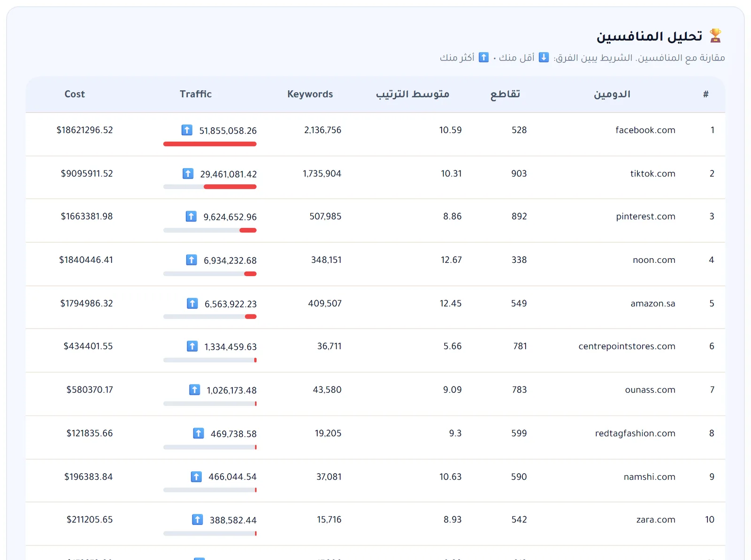Select the centrepointstores.com domain cell
This screenshot has width=751, height=560.
(x=627, y=346)
